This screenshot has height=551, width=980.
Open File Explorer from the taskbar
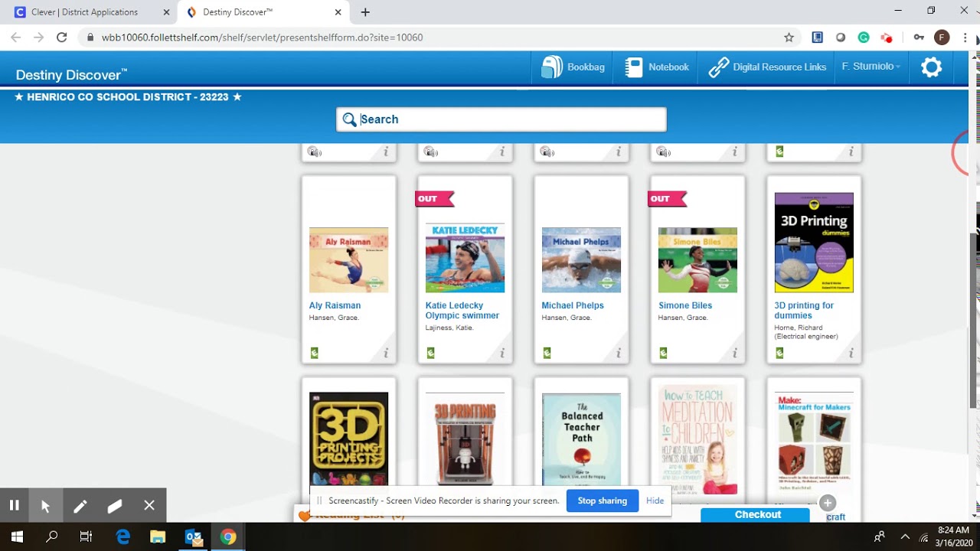[158, 537]
